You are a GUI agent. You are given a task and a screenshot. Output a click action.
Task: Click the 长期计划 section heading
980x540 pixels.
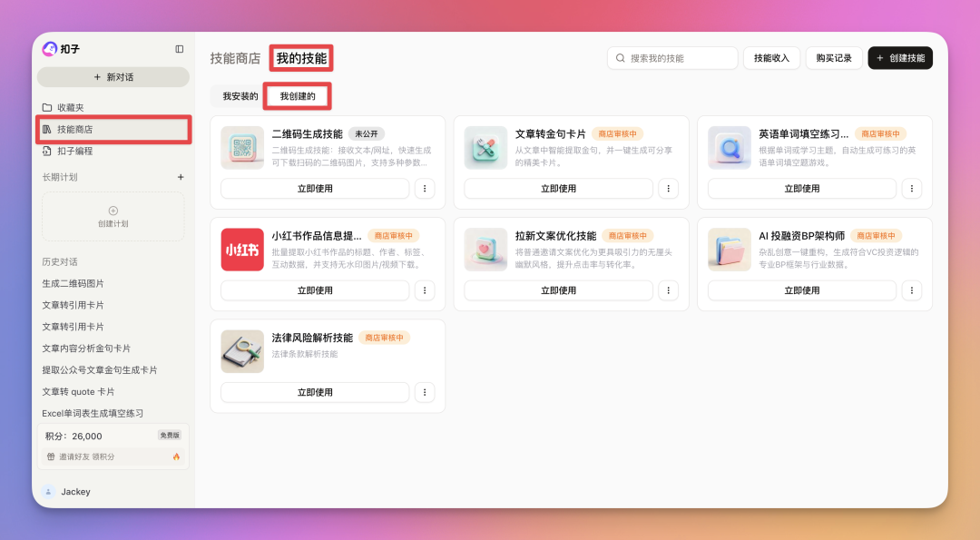pyautogui.click(x=60, y=177)
